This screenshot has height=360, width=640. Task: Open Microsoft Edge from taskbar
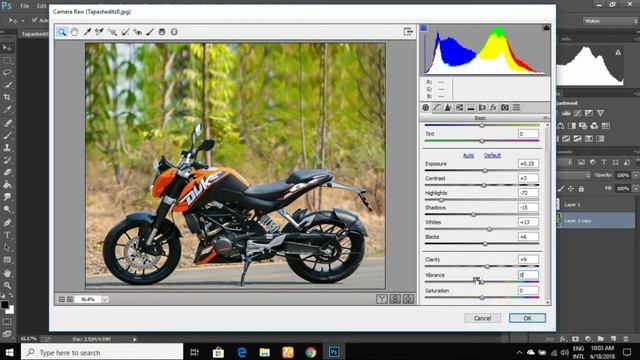click(242, 352)
